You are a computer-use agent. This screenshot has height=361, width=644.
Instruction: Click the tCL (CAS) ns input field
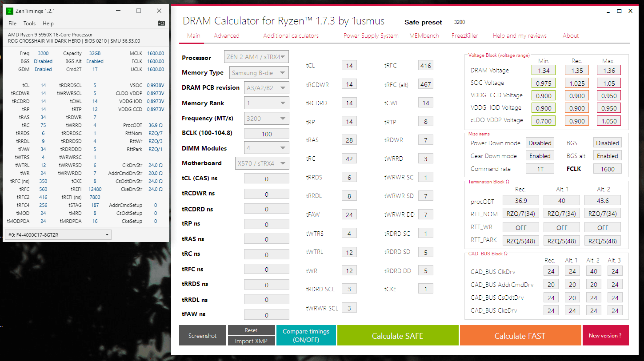[267, 179]
